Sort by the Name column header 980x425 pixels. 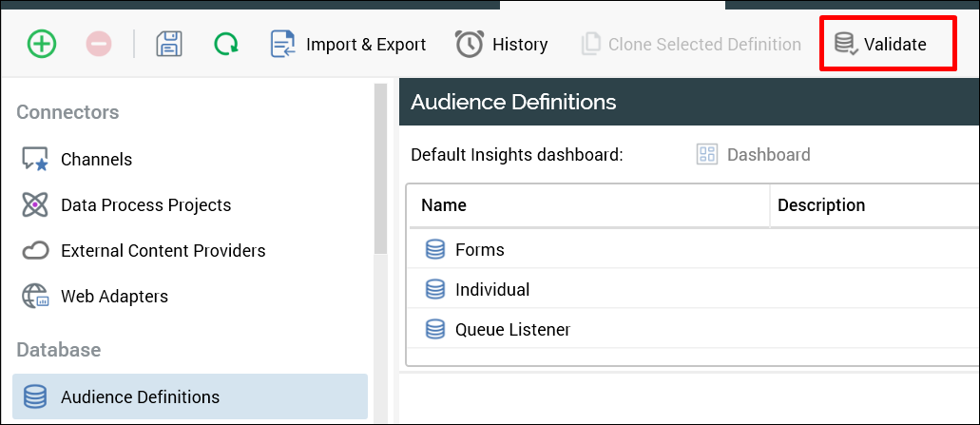[x=444, y=205]
